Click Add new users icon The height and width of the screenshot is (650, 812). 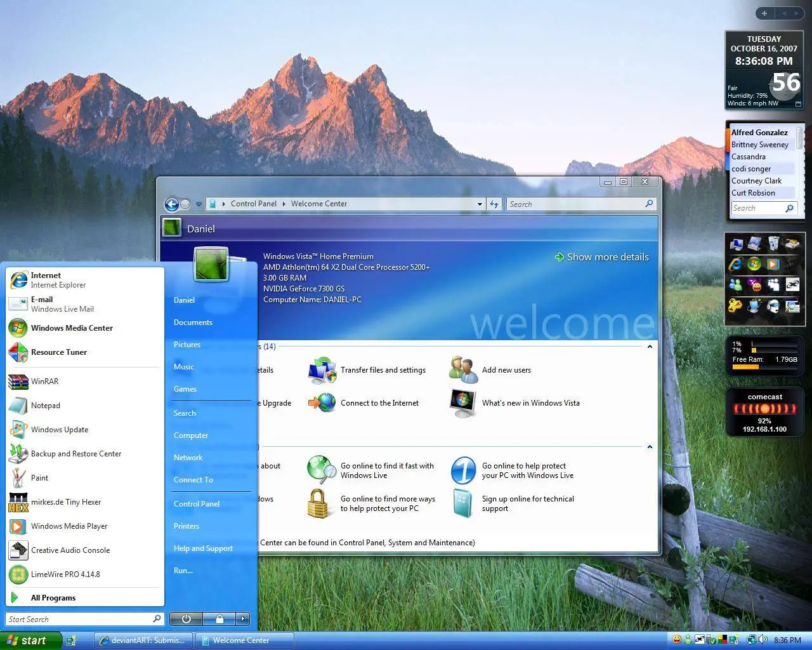click(463, 370)
